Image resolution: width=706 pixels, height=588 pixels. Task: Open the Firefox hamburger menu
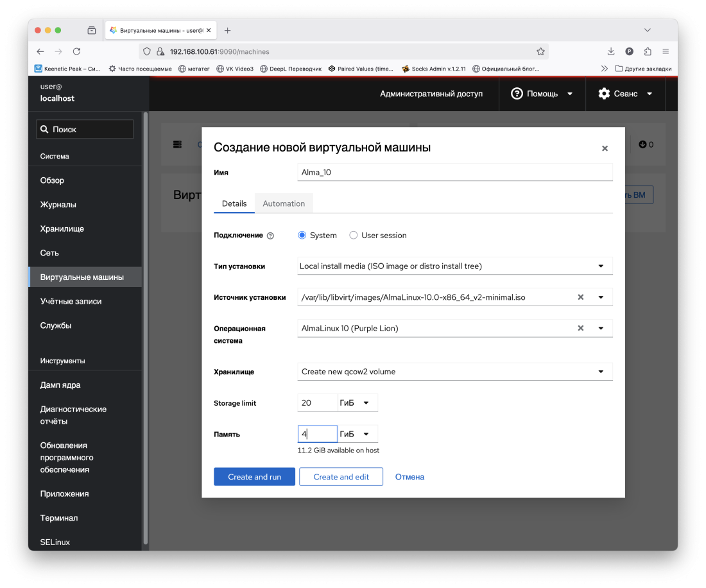[x=666, y=51]
